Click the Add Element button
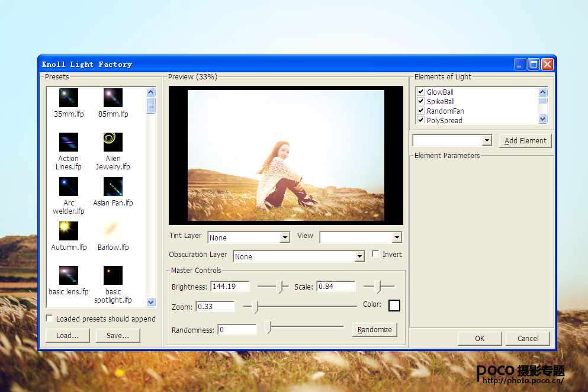This screenshot has width=588, height=392. pyautogui.click(x=525, y=141)
